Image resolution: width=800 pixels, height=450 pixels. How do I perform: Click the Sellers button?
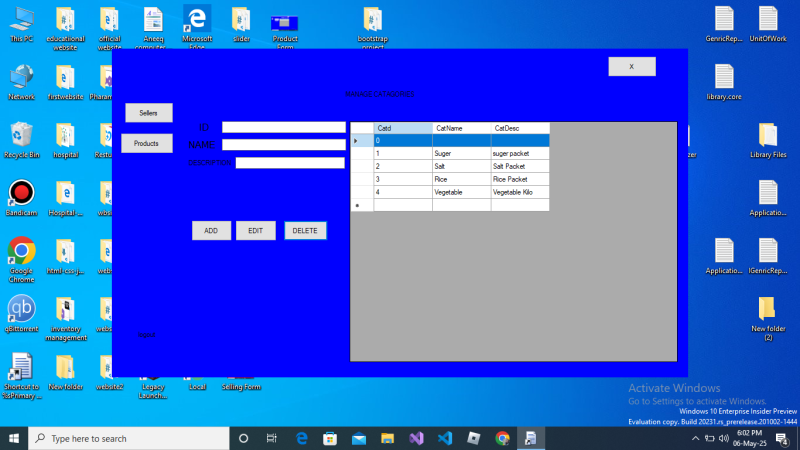tap(148, 113)
